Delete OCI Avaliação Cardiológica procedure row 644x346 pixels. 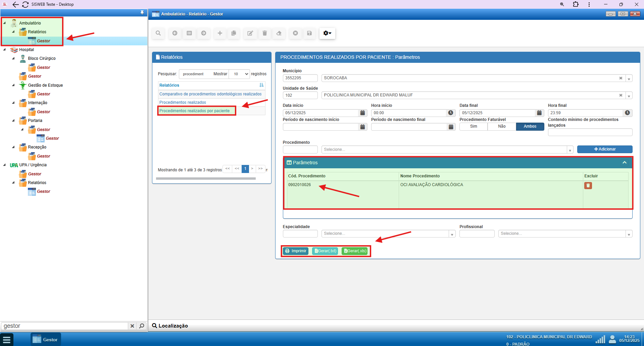pos(588,185)
